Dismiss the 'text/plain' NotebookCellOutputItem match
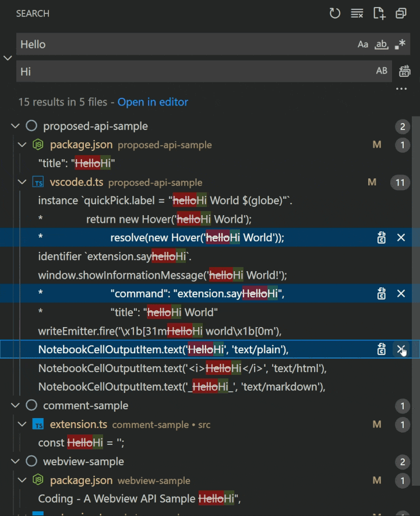Viewport: 420px width, 516px height. click(x=401, y=349)
